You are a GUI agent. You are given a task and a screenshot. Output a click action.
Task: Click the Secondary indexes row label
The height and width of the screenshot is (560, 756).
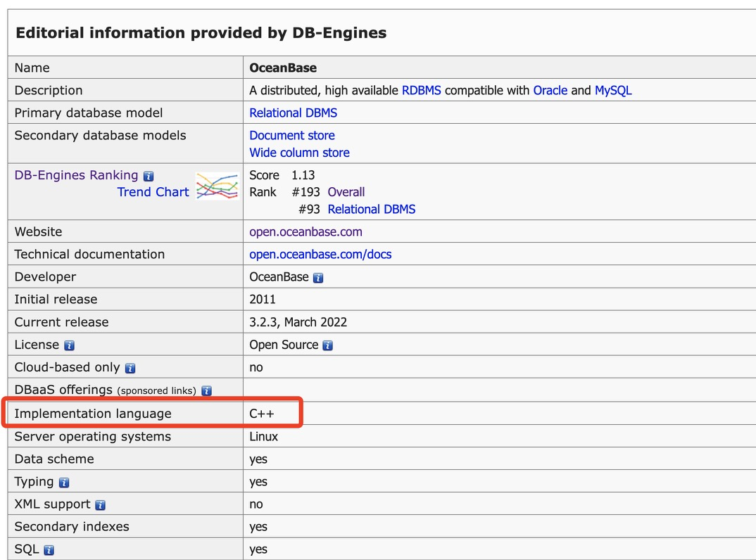pos(72,527)
